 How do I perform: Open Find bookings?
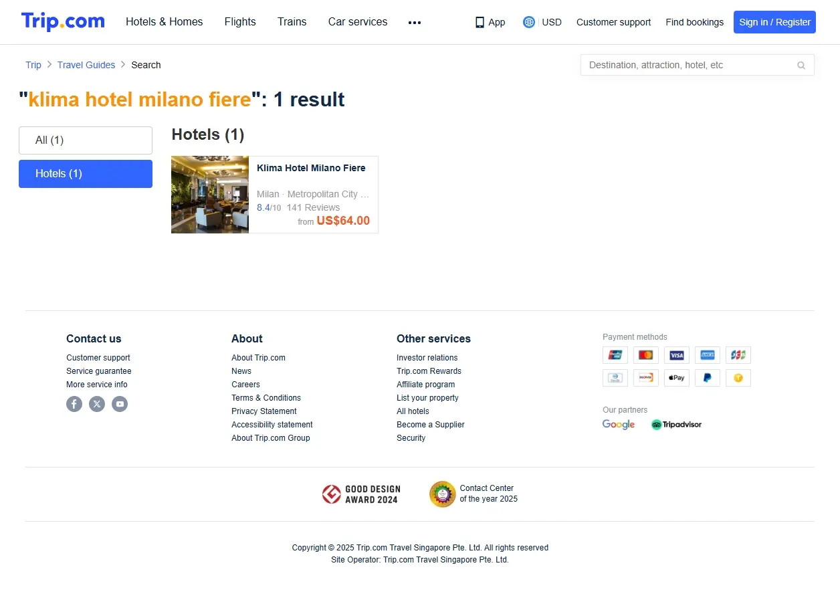[x=694, y=22]
